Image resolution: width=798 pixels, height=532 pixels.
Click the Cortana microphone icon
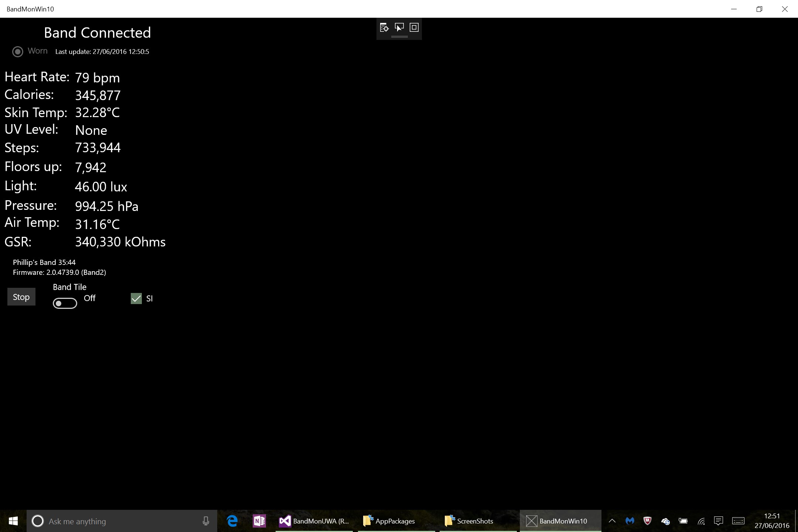[206, 521]
